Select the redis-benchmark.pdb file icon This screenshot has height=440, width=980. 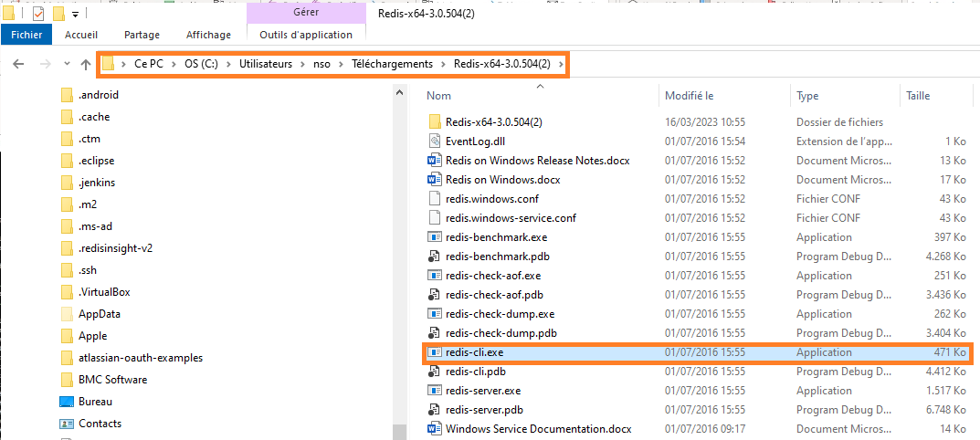(x=435, y=257)
